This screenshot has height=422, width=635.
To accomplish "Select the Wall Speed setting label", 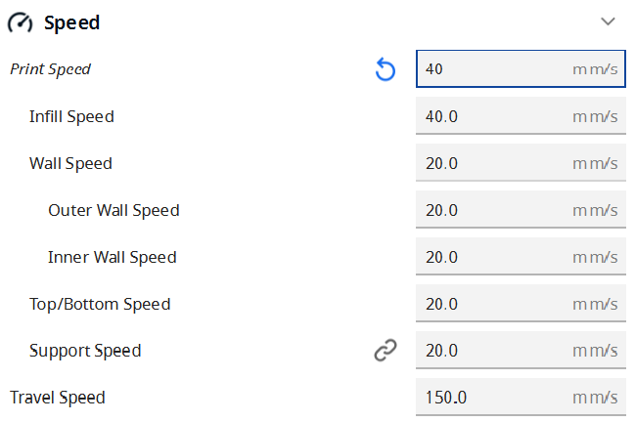I will pos(70,163).
